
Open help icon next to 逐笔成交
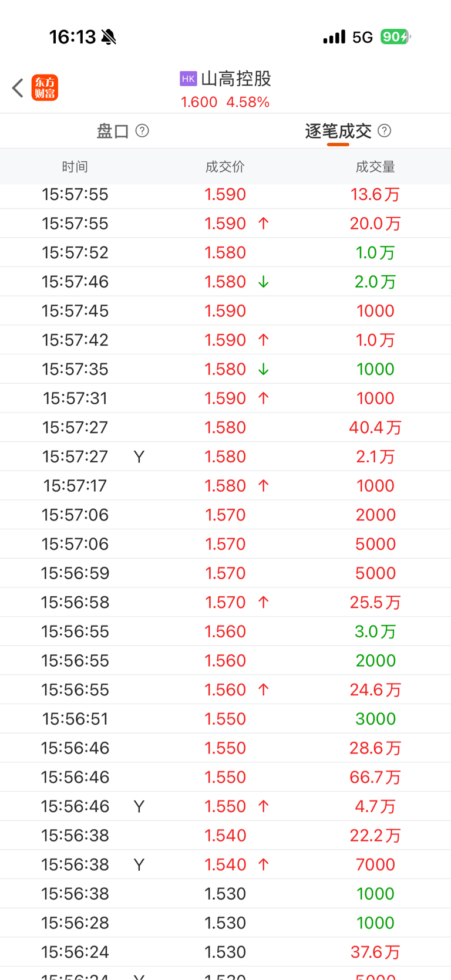tap(385, 130)
